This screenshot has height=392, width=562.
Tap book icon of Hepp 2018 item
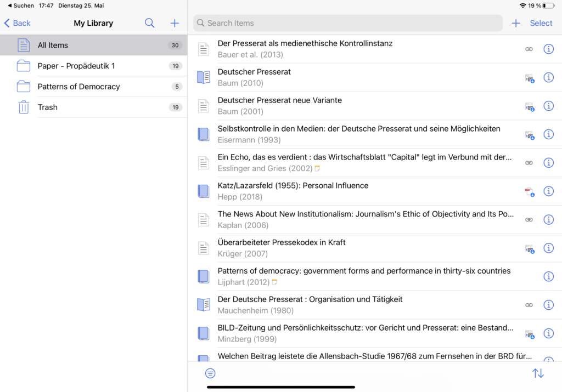click(x=204, y=191)
